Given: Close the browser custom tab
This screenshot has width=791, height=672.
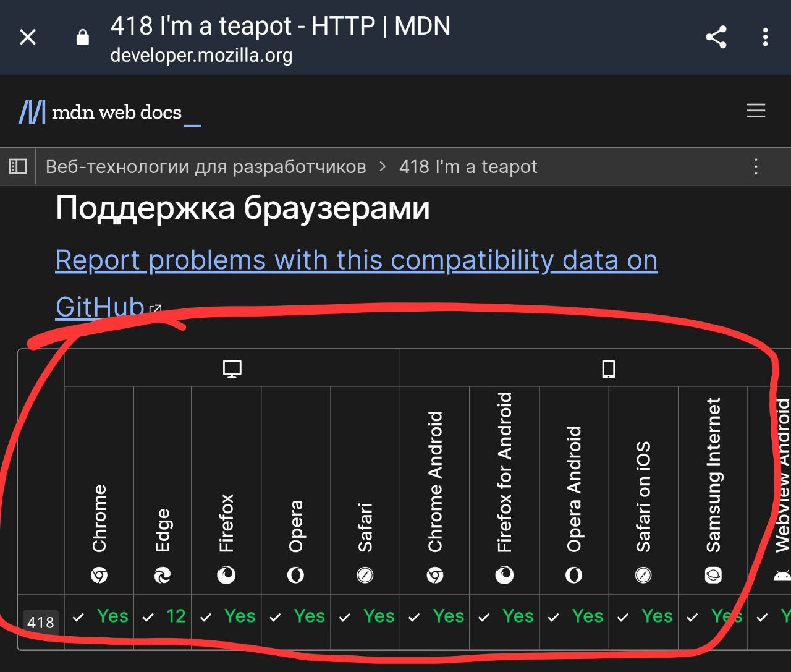Looking at the screenshot, I should tap(28, 38).
